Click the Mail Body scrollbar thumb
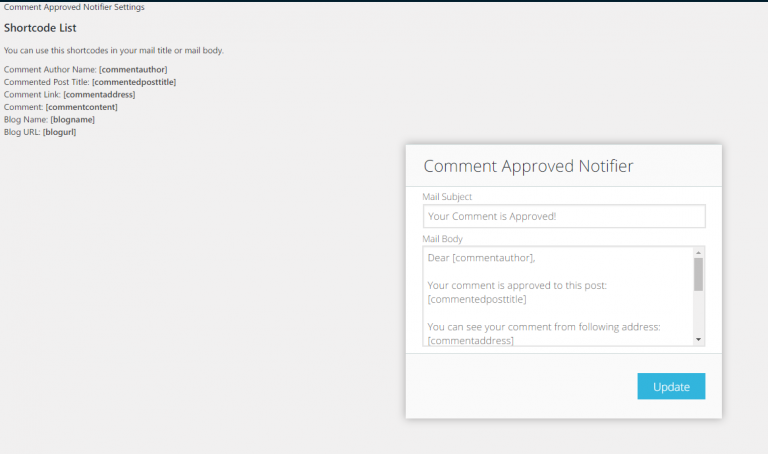Screen dimensions: 768x454 (x=698, y=274)
